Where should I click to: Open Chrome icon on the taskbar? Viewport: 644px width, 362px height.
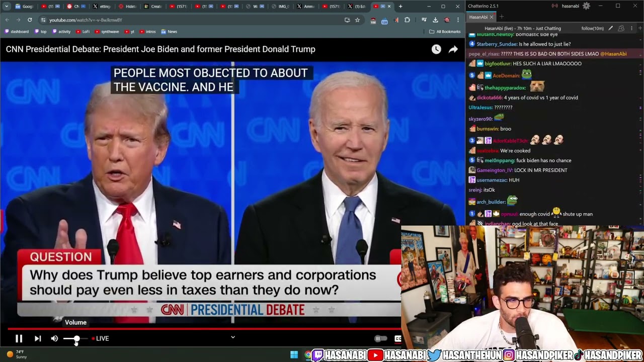[308, 355]
